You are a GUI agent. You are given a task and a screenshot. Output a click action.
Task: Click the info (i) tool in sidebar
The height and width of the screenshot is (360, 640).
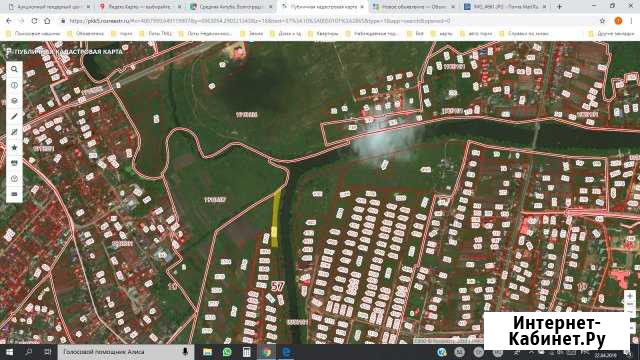[x=14, y=85]
